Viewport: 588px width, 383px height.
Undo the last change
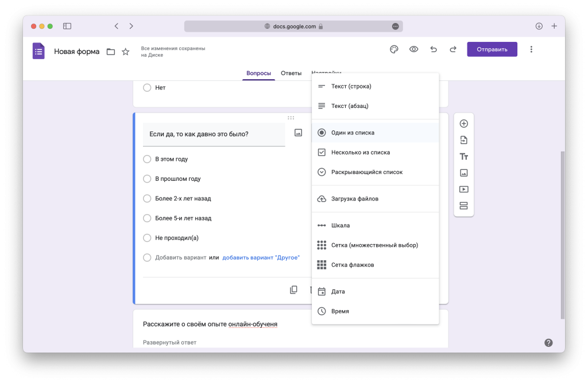tap(434, 49)
